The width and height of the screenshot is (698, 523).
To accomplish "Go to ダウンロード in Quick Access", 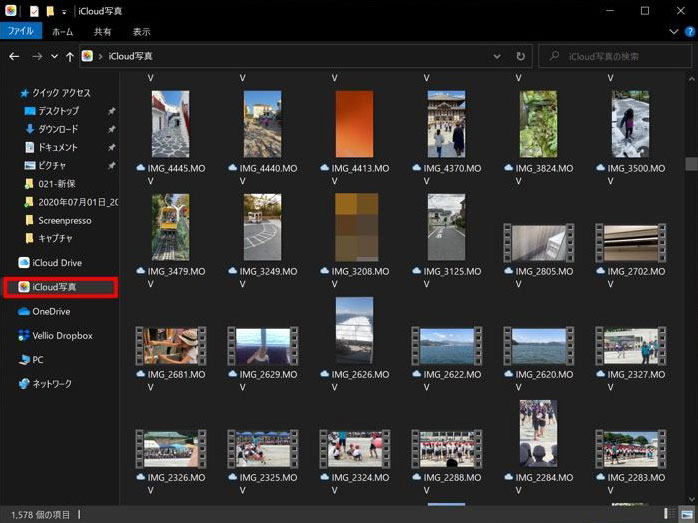I will pyautogui.click(x=58, y=129).
